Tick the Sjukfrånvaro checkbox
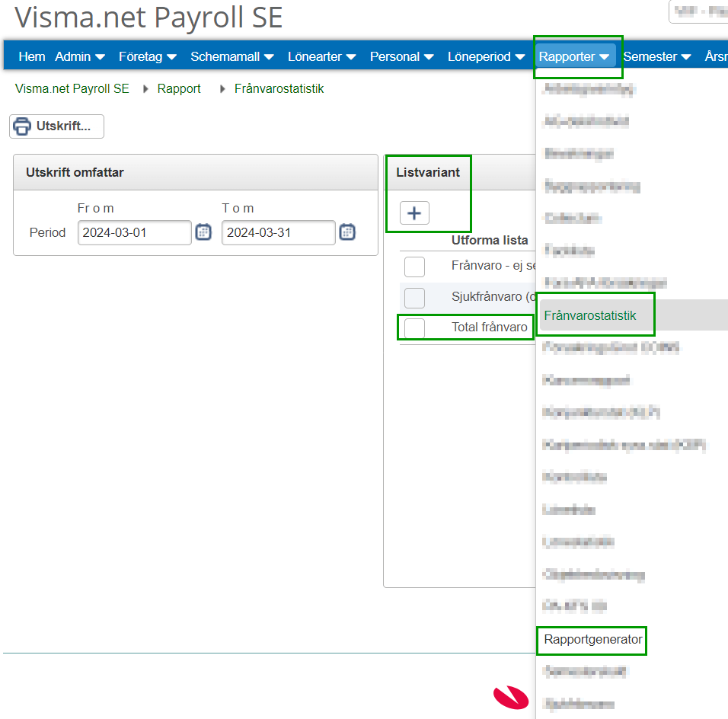 pyautogui.click(x=414, y=298)
